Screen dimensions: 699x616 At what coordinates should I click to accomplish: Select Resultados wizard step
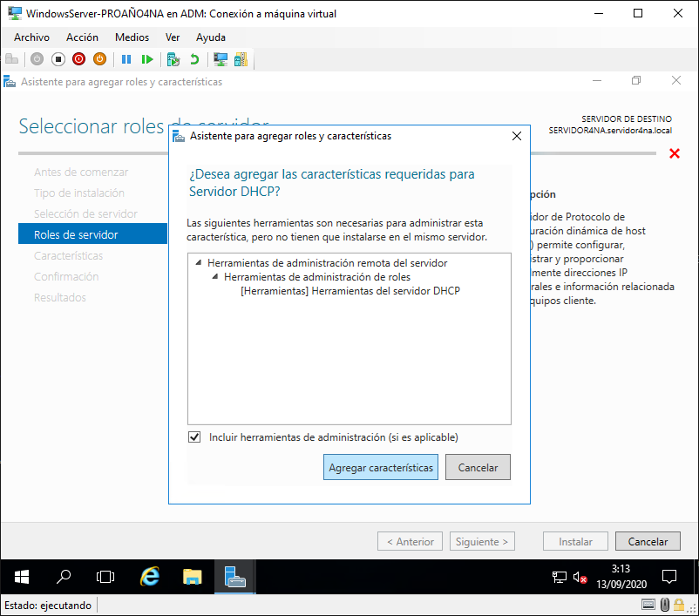60,298
